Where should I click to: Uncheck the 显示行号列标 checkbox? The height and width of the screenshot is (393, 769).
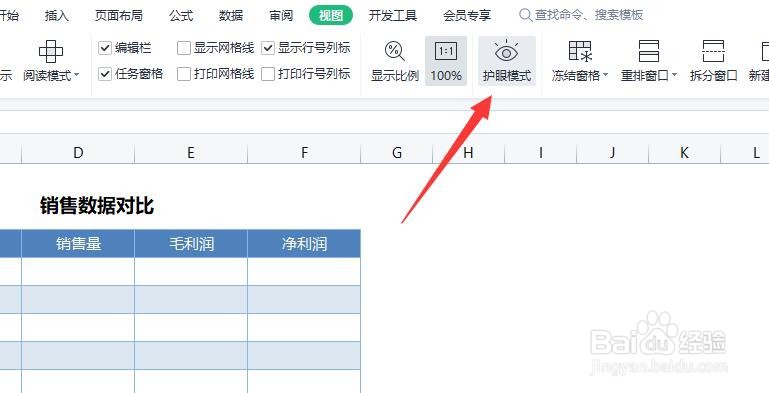point(268,48)
